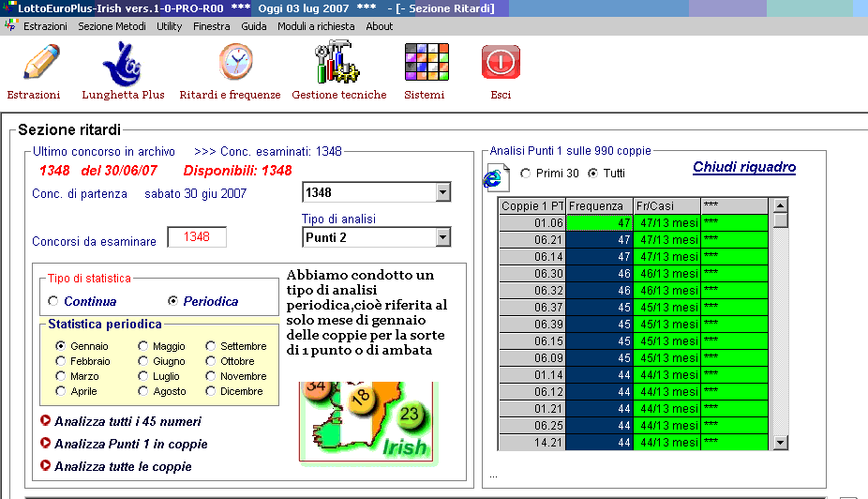The height and width of the screenshot is (499, 868).
Task: Select the table row for couple 06.39
Action: (x=634, y=324)
